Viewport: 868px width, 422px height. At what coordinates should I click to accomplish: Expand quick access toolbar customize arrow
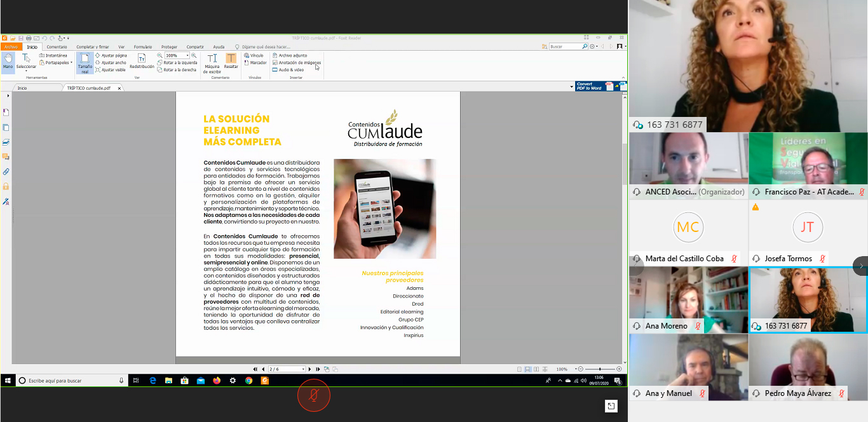click(x=68, y=38)
